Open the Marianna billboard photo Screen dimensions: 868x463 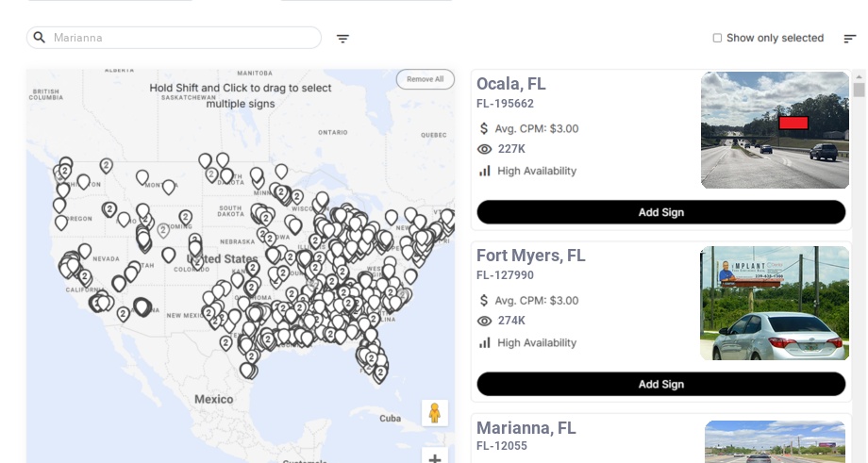(x=776, y=441)
